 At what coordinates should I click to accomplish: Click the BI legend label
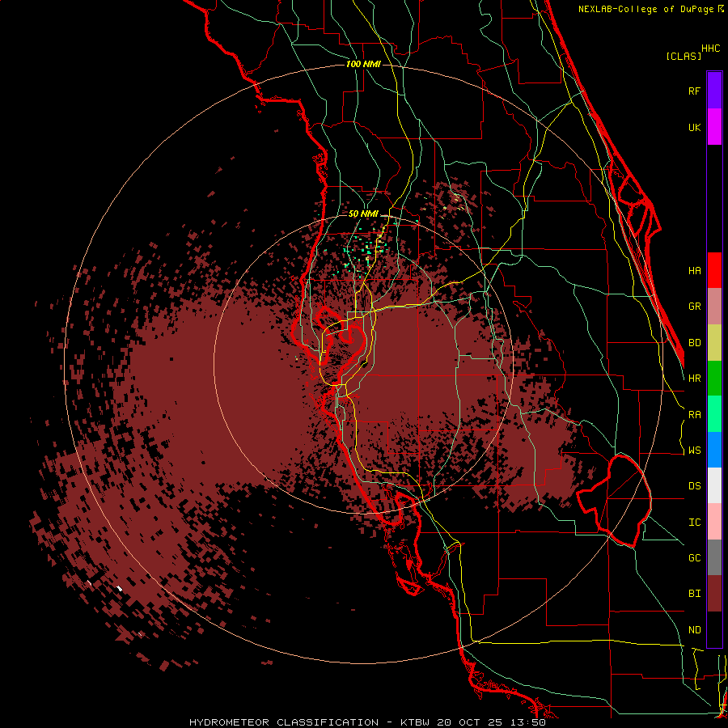[694, 594]
